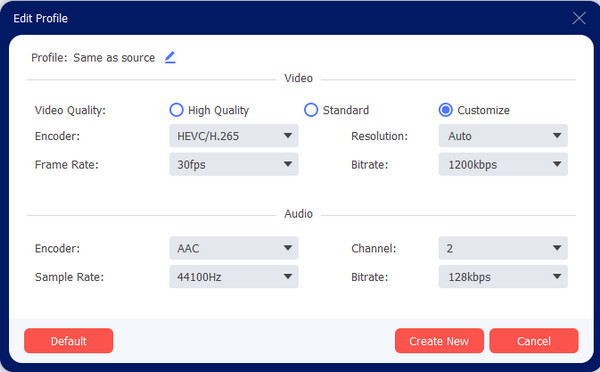Select the High Quality radio button
Image resolution: width=600 pixels, height=372 pixels.
176,110
